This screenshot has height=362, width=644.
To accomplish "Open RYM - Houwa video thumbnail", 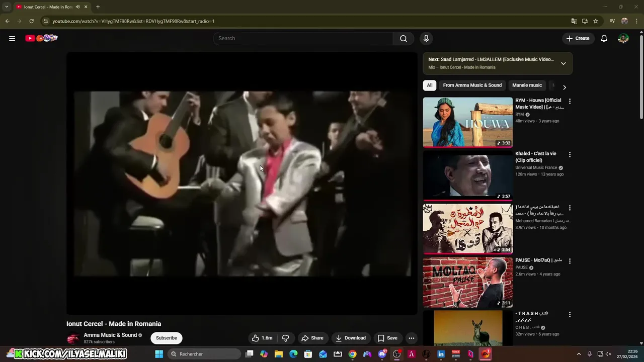I will 468,122.
